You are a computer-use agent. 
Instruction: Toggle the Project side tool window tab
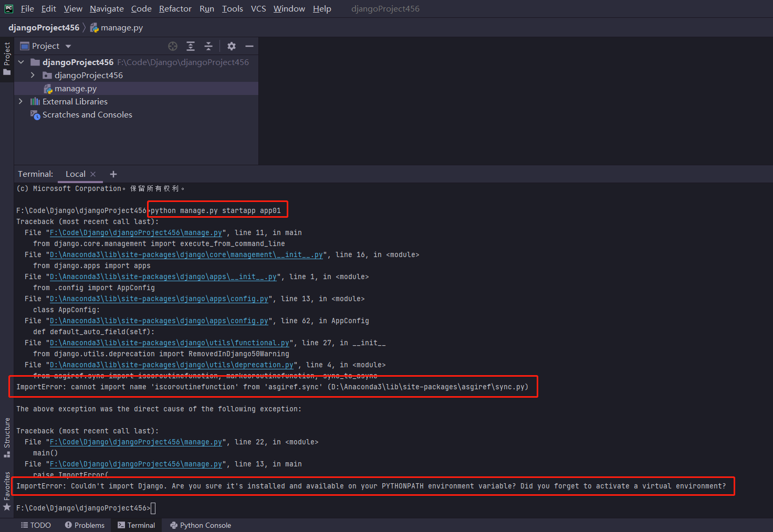(7, 58)
